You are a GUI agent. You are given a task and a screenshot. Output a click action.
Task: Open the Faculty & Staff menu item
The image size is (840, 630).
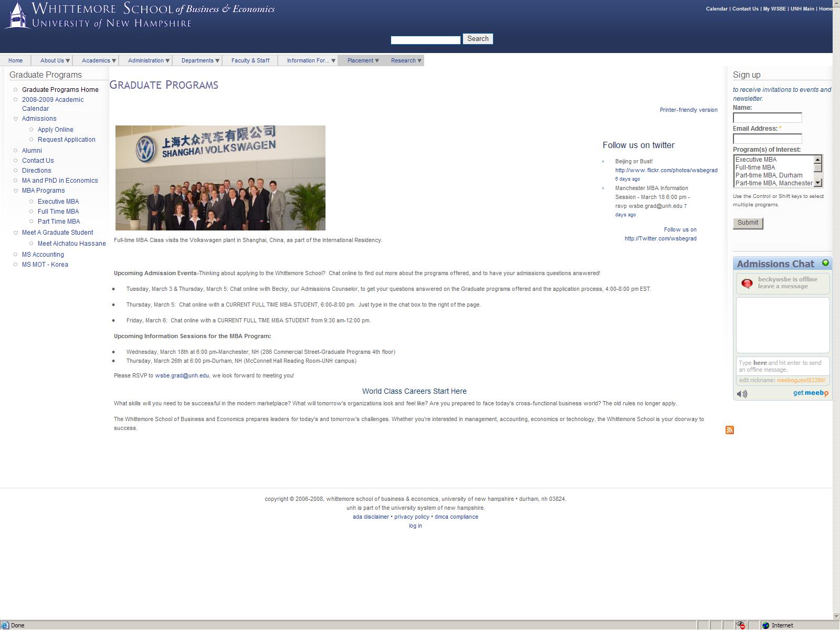tap(250, 60)
